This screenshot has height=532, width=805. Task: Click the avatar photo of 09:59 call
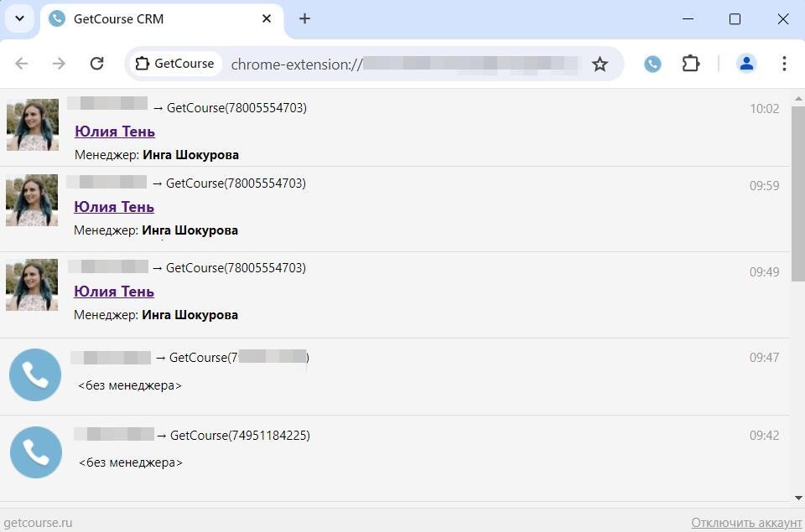[x=32, y=200]
